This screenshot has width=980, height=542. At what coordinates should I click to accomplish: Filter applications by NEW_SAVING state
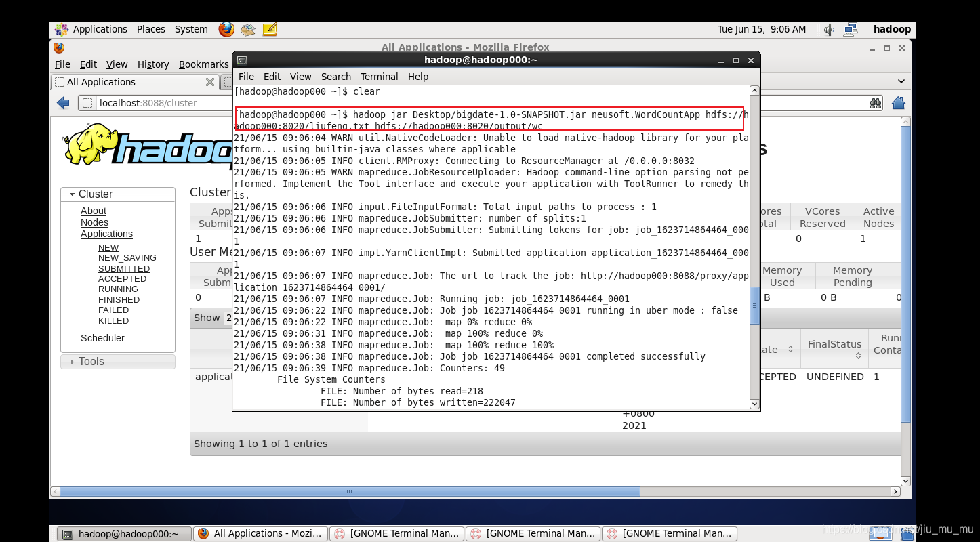(x=127, y=258)
